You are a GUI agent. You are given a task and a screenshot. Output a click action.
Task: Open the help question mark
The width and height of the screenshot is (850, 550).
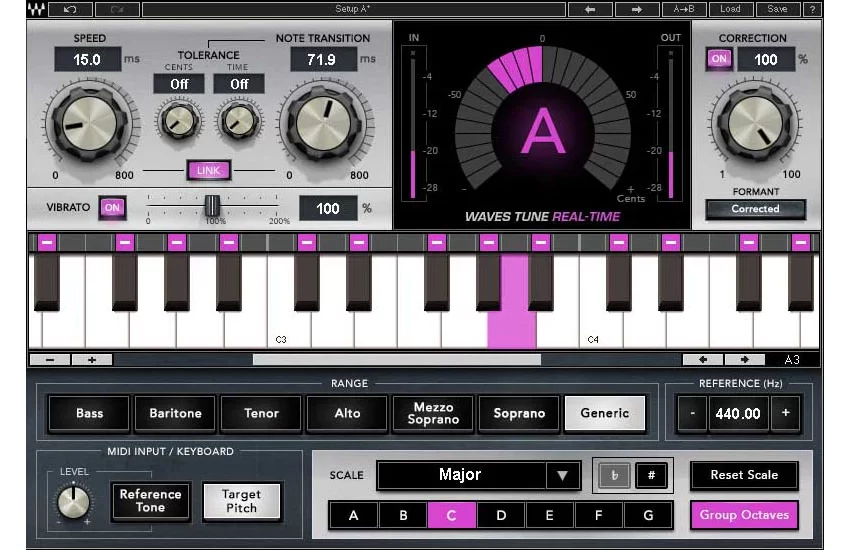tap(812, 9)
